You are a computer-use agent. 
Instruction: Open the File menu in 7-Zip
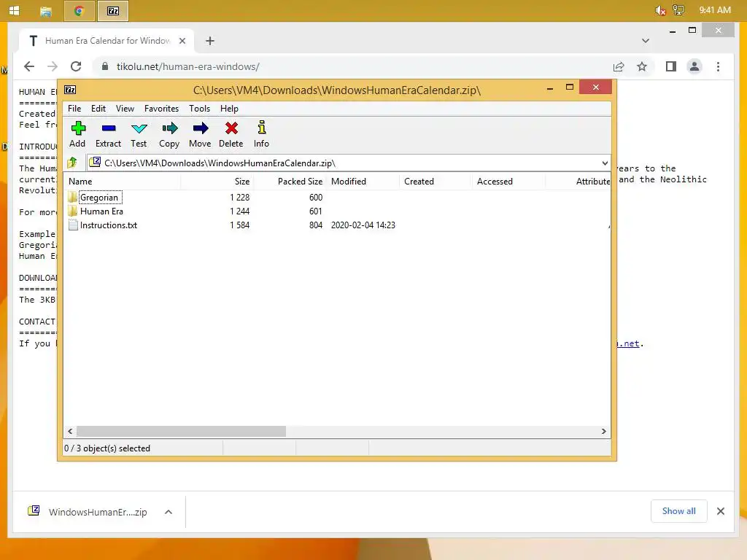(x=74, y=109)
